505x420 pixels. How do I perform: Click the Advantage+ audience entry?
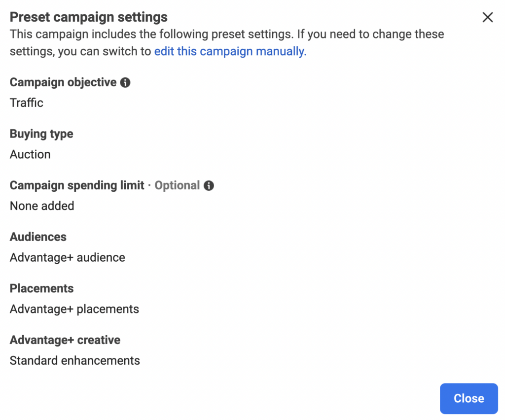tap(67, 257)
